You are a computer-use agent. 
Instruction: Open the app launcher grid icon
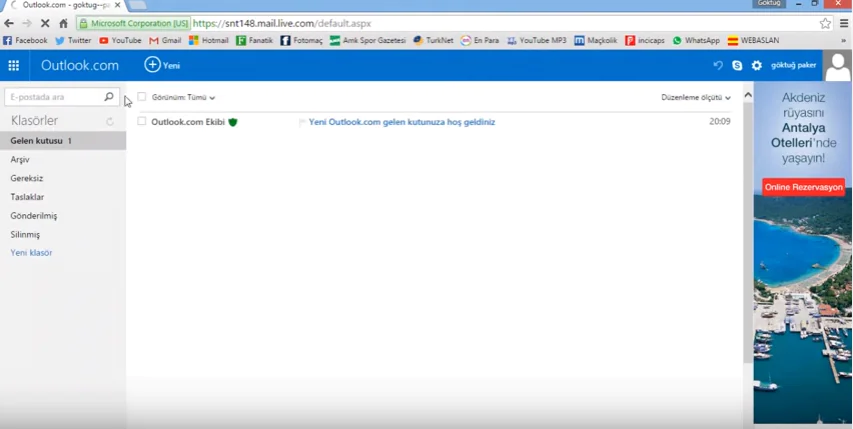point(14,65)
